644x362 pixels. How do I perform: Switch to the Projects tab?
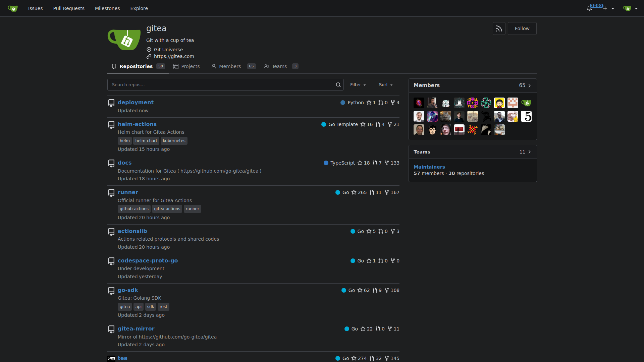point(186,66)
